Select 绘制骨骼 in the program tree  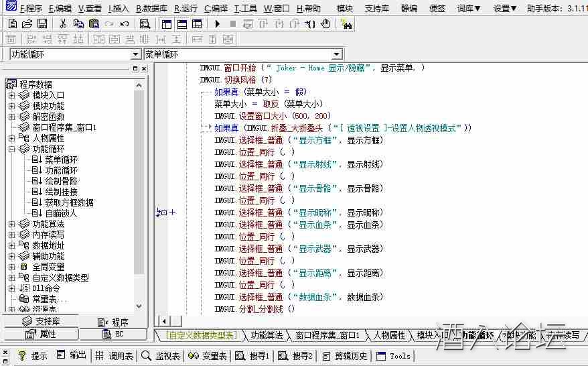[x=60, y=181]
